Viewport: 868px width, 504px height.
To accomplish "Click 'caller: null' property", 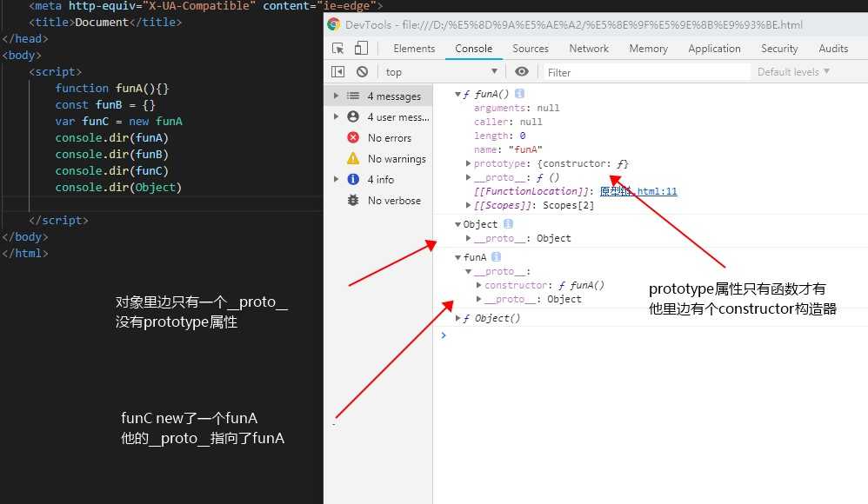I will [508, 122].
